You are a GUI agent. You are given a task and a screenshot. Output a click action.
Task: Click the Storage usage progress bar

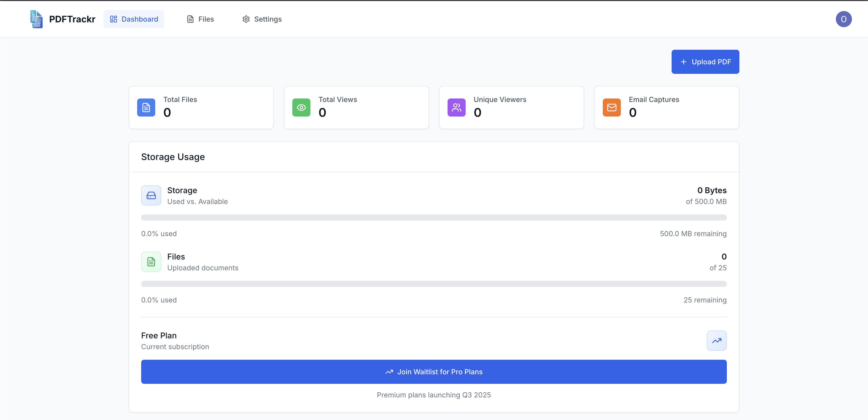(x=434, y=218)
